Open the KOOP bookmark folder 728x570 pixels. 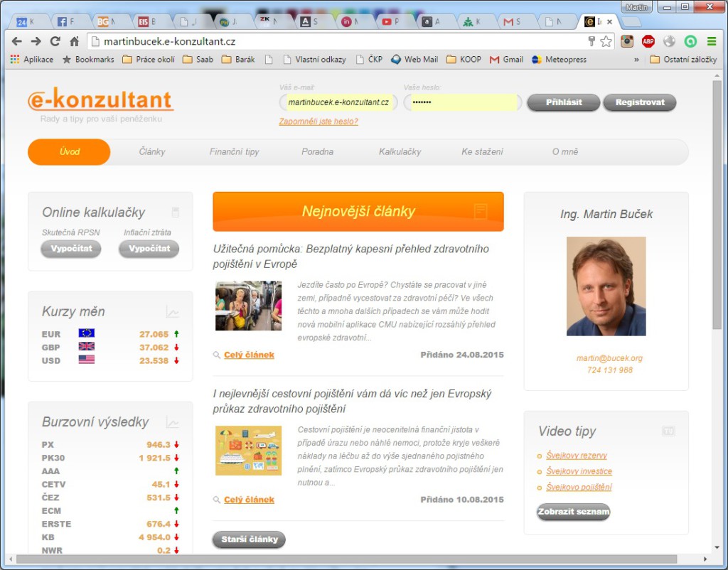click(464, 60)
